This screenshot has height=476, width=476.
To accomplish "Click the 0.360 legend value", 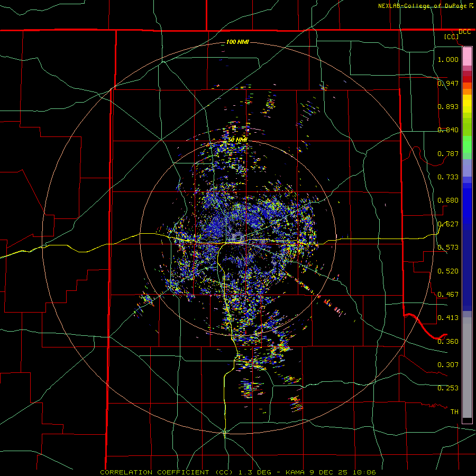I will click(448, 341).
